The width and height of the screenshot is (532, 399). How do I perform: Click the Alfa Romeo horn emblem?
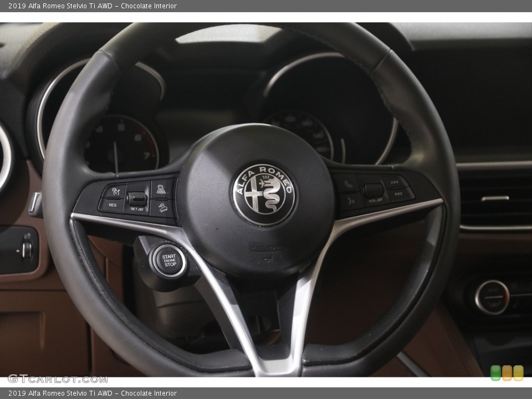click(264, 194)
